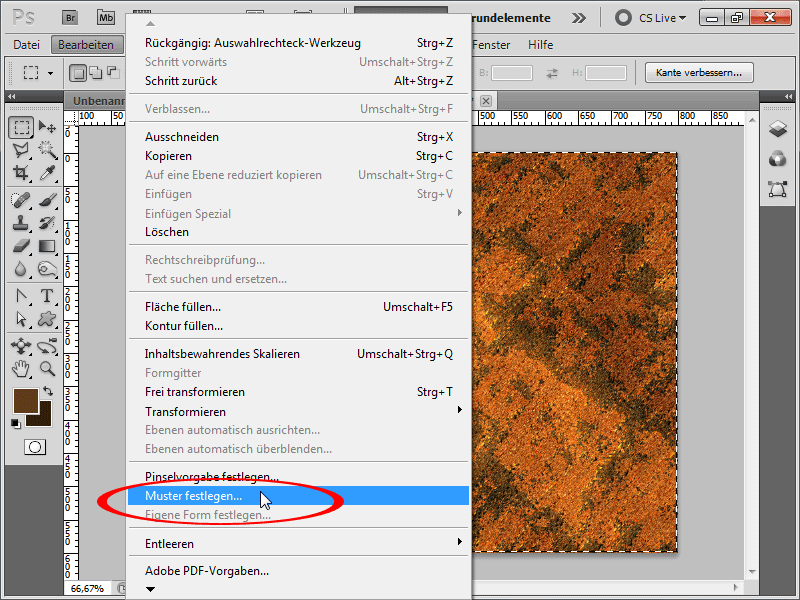
Task: Choose Schritt zurück entry
Action: [x=298, y=81]
